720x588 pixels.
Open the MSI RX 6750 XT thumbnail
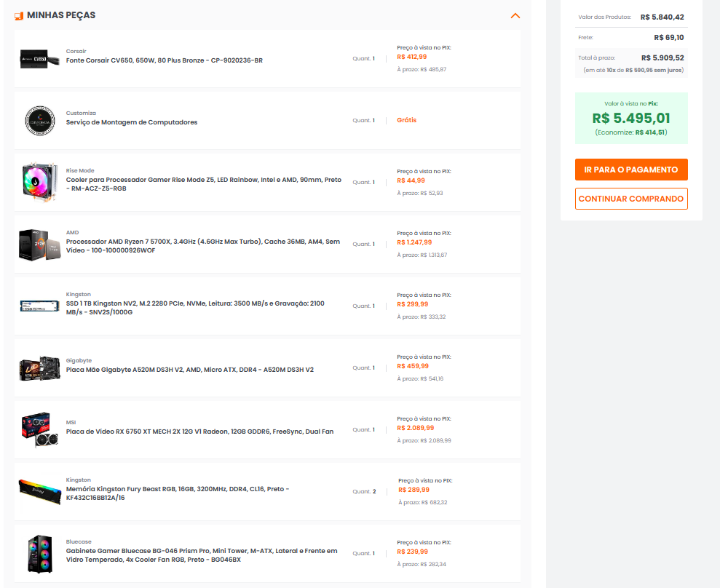click(x=40, y=429)
